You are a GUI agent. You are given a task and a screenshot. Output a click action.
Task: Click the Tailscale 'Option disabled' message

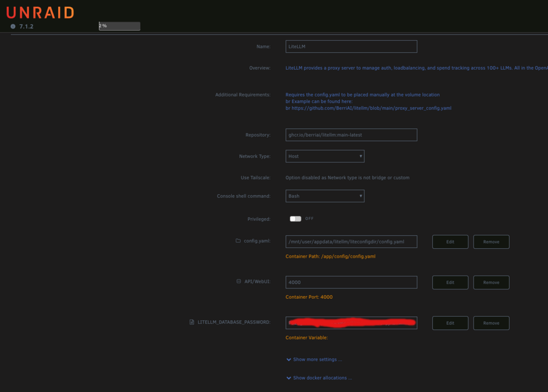point(347,177)
